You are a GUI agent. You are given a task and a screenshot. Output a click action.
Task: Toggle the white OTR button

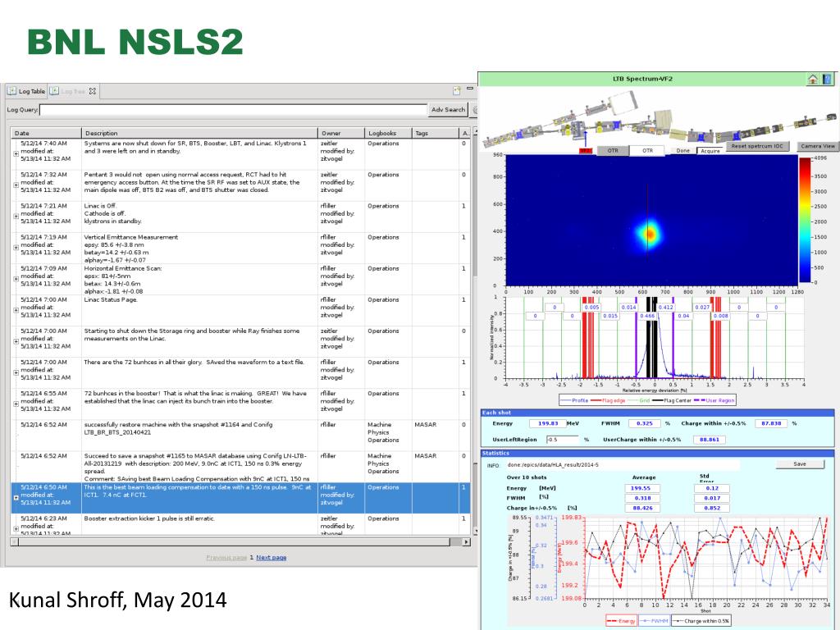tap(647, 151)
